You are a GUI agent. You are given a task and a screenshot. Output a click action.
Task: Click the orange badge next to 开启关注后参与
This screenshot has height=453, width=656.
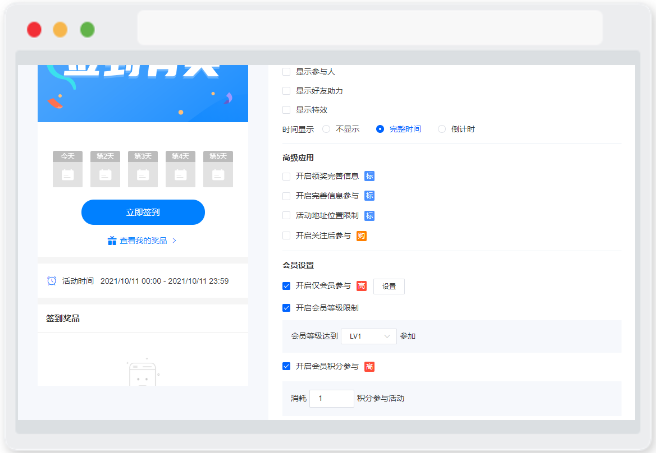pyautogui.click(x=361, y=236)
